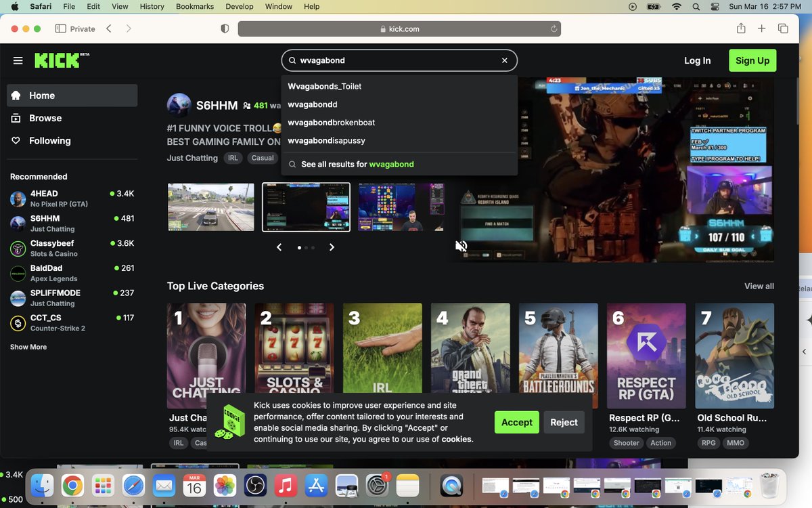
Task: Open Old School RuneScape category card
Action: click(735, 356)
